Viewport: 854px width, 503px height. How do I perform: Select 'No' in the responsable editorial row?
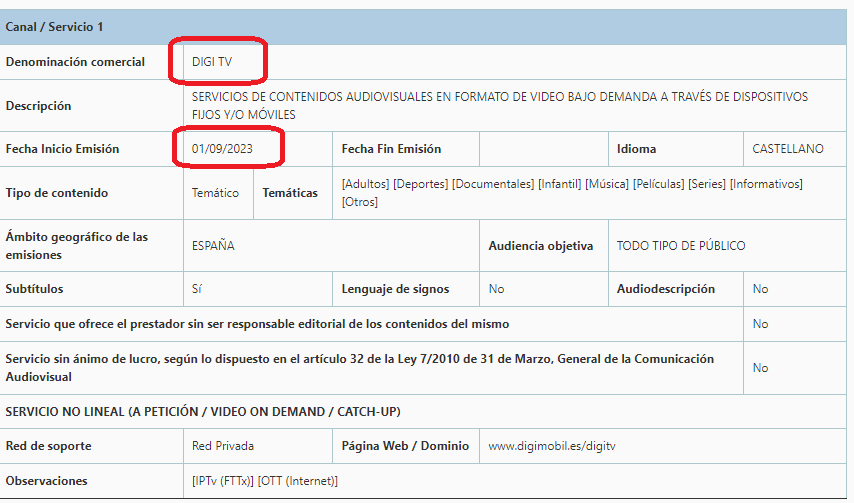(760, 324)
